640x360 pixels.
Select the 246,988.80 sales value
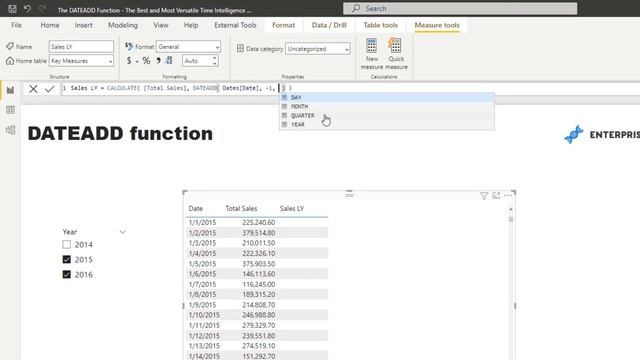258,315
